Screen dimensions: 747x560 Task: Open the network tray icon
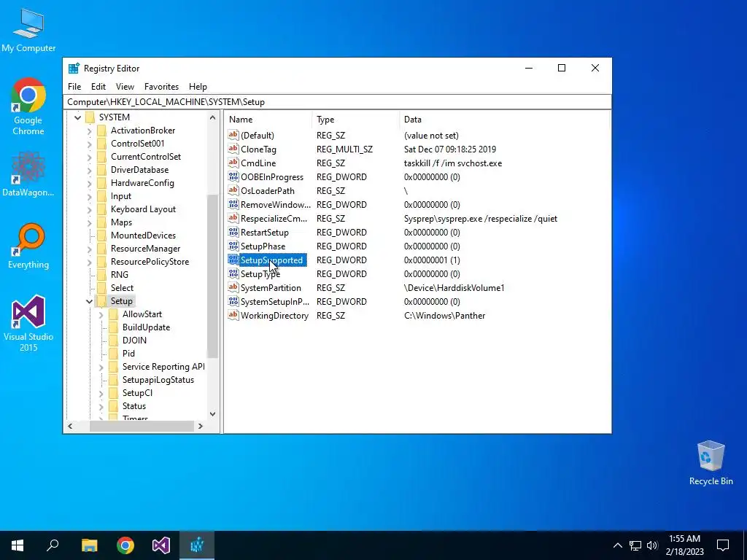635,545
